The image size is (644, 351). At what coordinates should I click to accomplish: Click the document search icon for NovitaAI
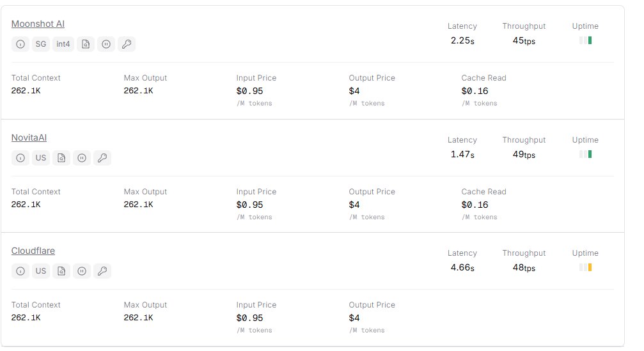(61, 158)
